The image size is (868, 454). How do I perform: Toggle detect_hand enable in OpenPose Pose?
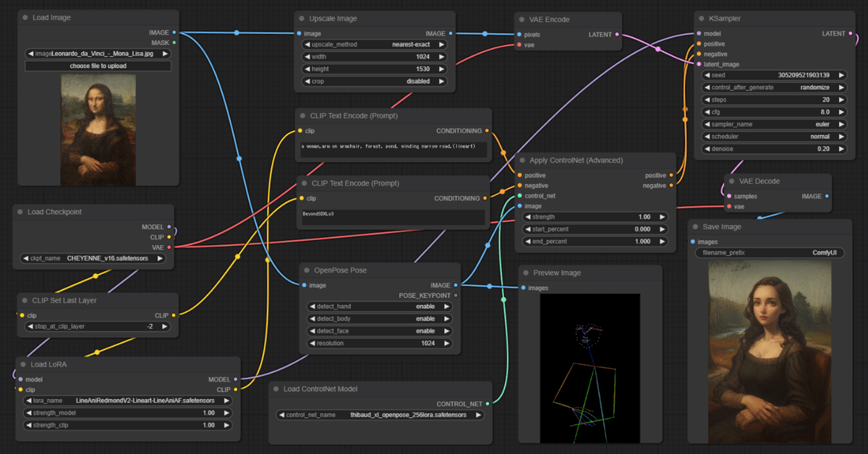click(380, 307)
